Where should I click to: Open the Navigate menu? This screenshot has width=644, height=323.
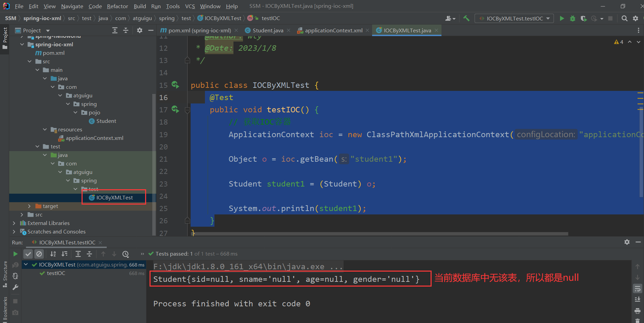[x=72, y=6]
